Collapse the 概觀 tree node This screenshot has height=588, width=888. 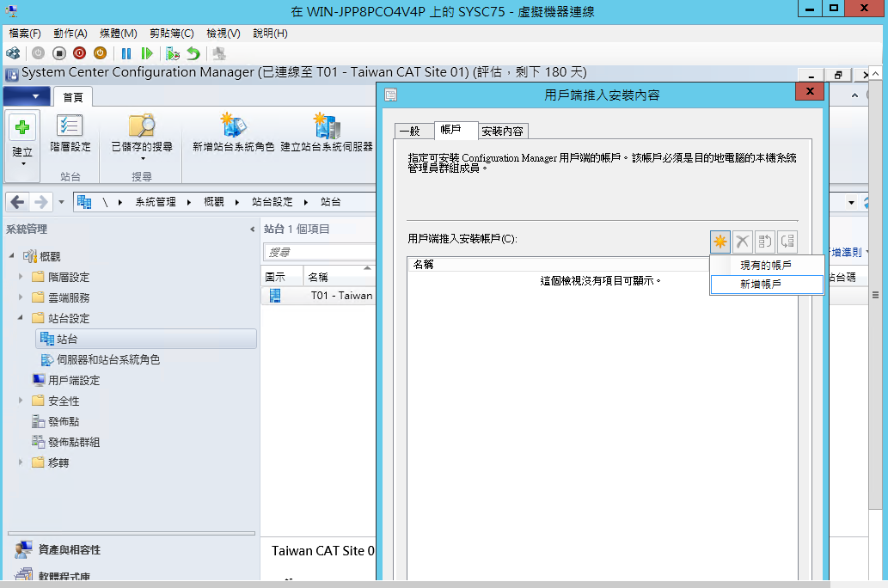(x=11, y=255)
